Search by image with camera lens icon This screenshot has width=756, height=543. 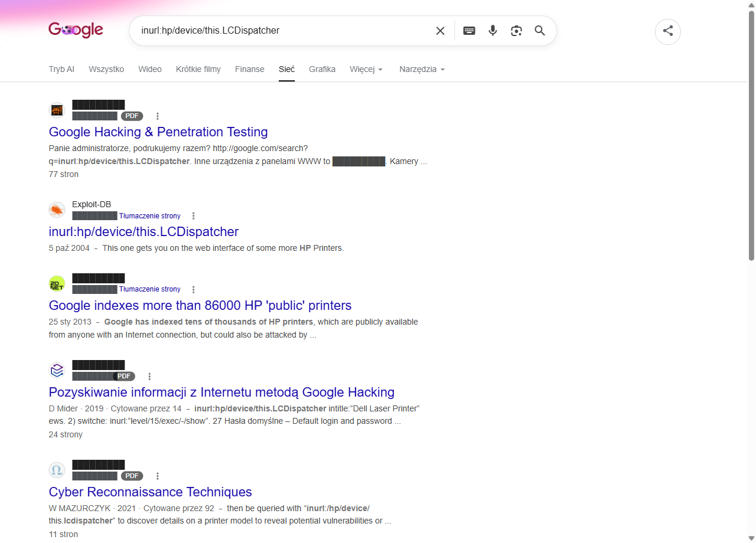(x=516, y=31)
